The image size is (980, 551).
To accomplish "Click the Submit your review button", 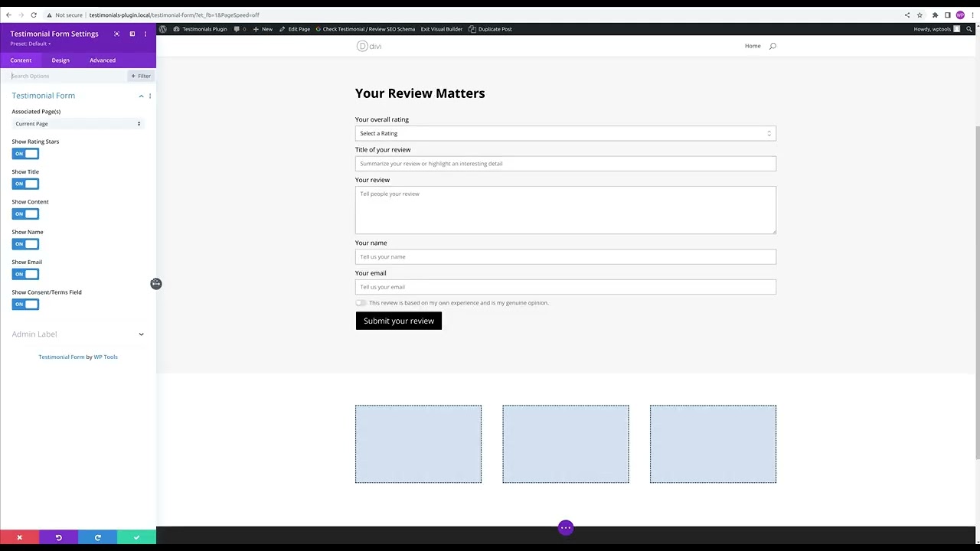I will click(x=399, y=321).
